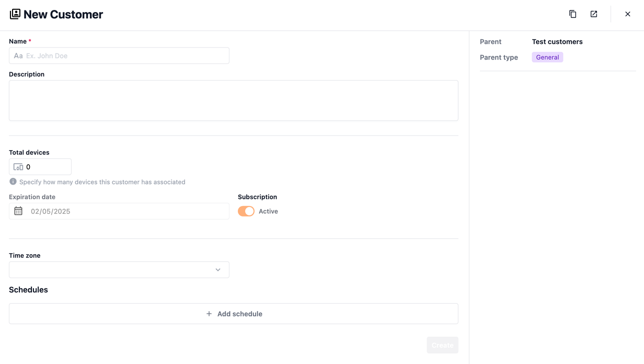This screenshot has width=644, height=364.
Task: Click the Test customers parent link
Action: coord(557,42)
